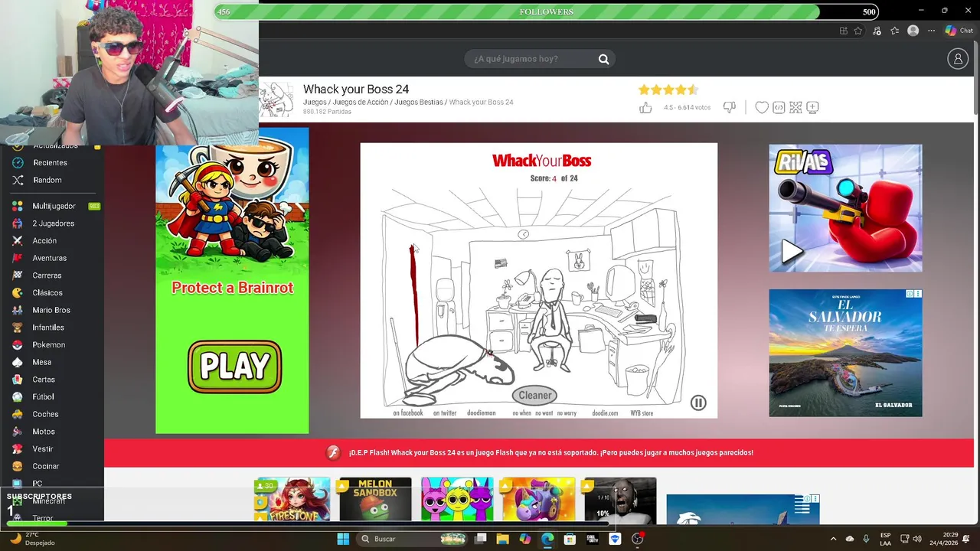Click 'doodieman' link below the game
This screenshot has height=551, width=980.
[482, 413]
